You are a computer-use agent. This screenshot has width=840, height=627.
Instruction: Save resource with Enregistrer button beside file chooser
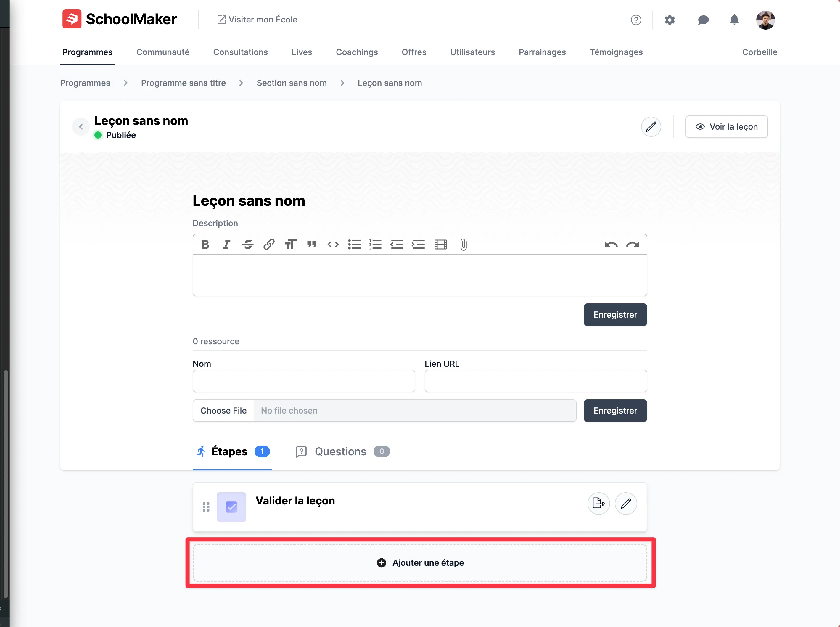click(615, 411)
